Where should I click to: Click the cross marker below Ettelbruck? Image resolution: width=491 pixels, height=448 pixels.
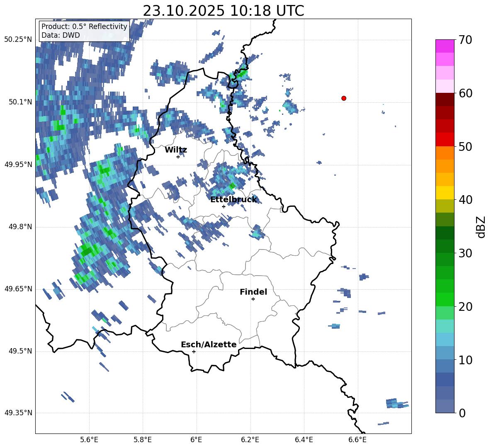tap(224, 206)
